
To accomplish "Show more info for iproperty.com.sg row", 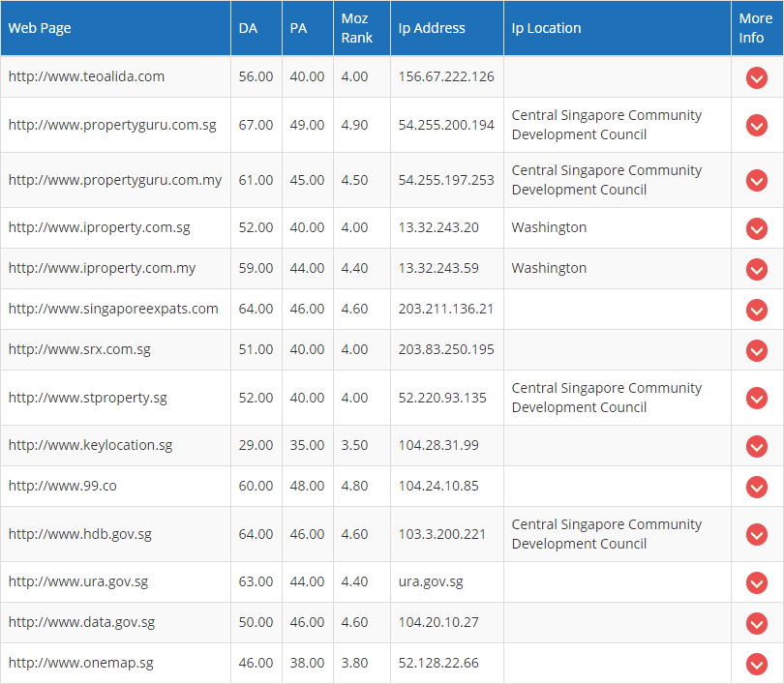I will (x=757, y=228).
